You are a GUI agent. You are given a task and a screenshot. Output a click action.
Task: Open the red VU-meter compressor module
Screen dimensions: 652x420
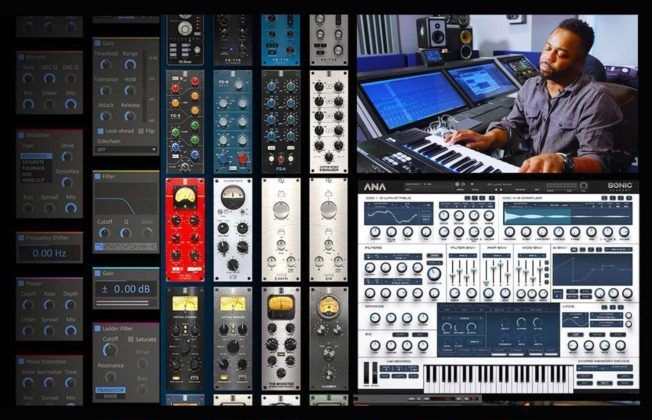point(185,230)
